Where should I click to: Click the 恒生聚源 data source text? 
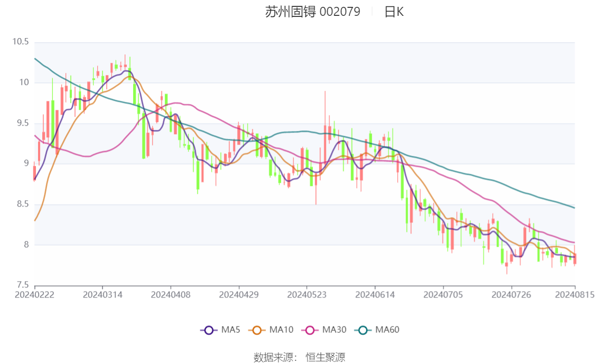coord(325,358)
